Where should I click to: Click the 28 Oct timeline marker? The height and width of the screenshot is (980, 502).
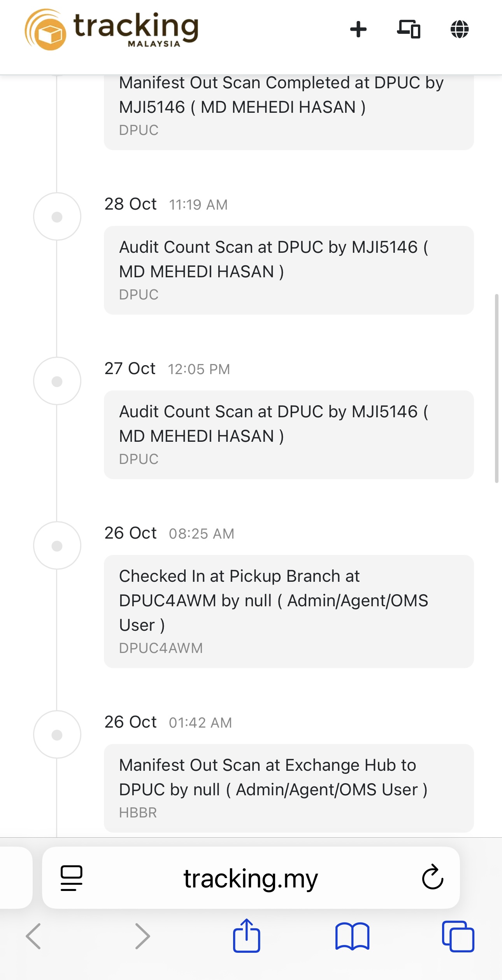click(x=57, y=217)
